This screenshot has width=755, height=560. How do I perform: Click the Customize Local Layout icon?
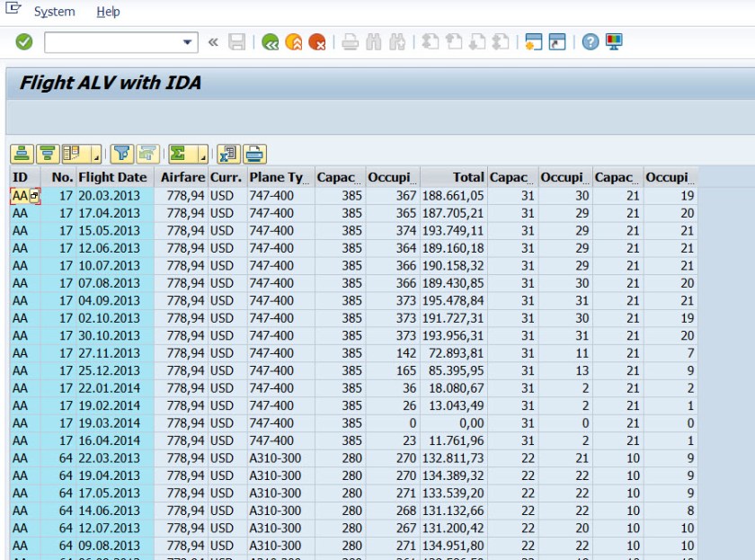click(614, 41)
